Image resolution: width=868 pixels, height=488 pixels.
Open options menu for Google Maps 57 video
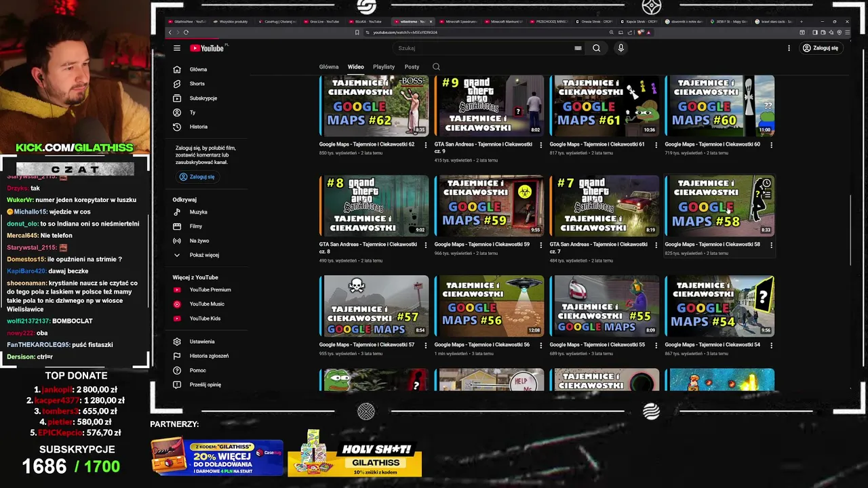pos(426,345)
